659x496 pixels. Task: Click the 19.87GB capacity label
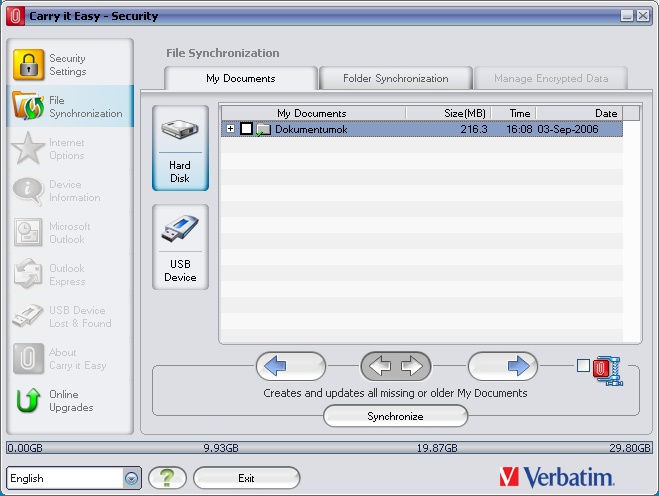(x=437, y=448)
